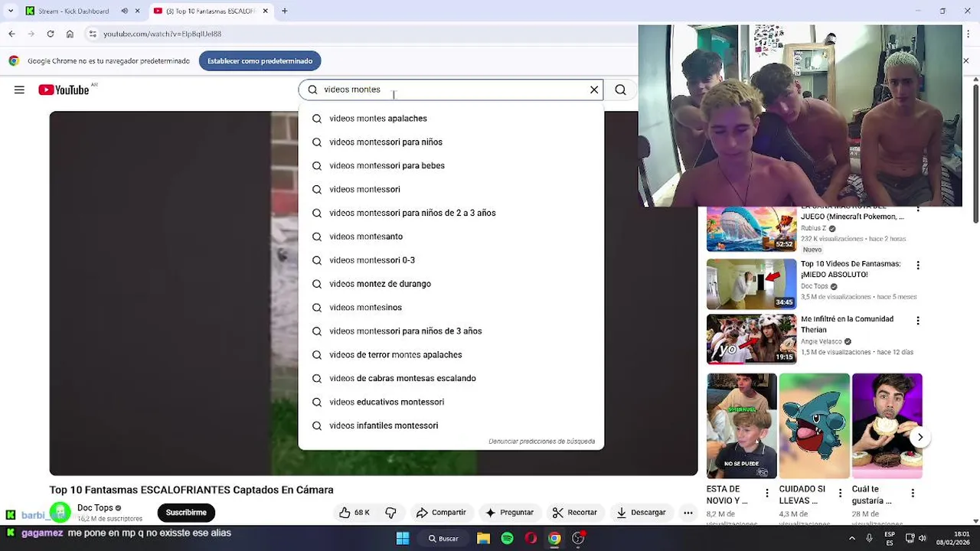The image size is (980, 551).
Task: Open the site information icon in address bar
Action: 92,34
